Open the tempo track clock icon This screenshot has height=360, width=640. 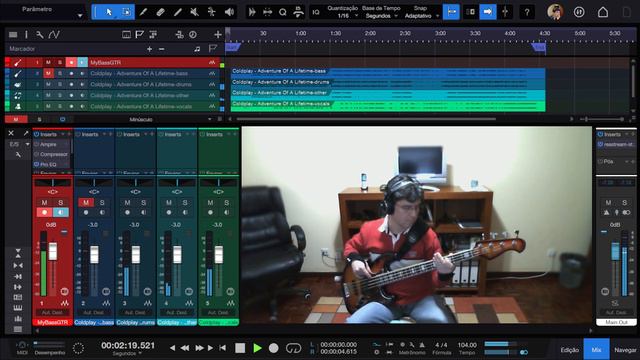(193, 35)
